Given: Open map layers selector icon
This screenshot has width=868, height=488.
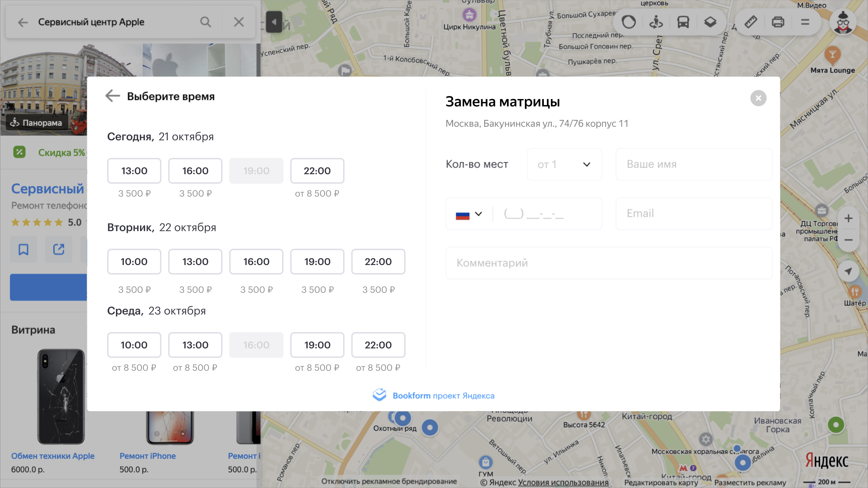Looking at the screenshot, I should [x=710, y=22].
